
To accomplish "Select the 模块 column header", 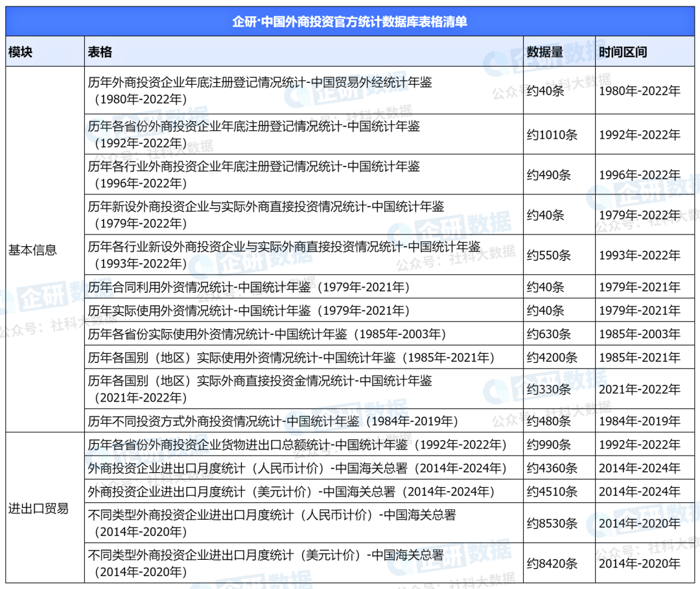I will 19,51.
